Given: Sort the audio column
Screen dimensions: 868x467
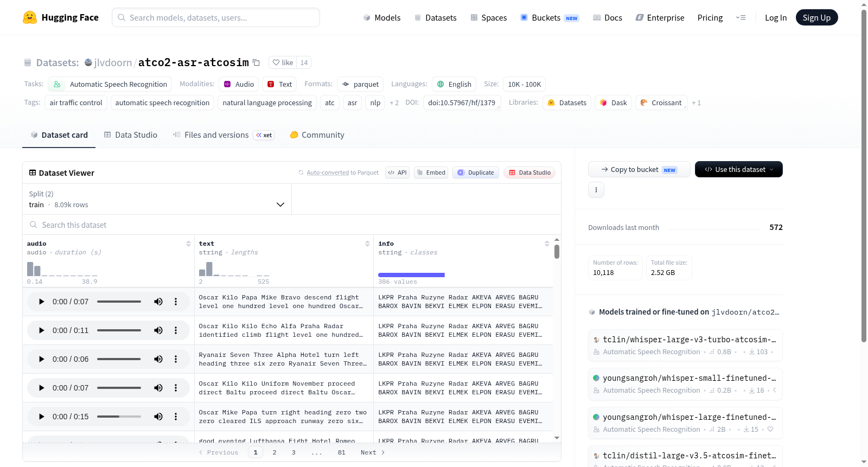Looking at the screenshot, I should 188,244.
